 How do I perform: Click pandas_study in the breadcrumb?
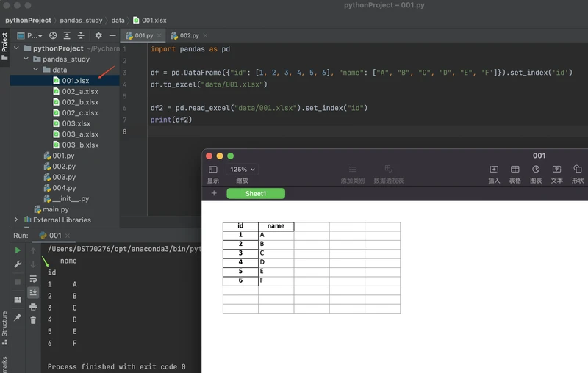point(81,21)
